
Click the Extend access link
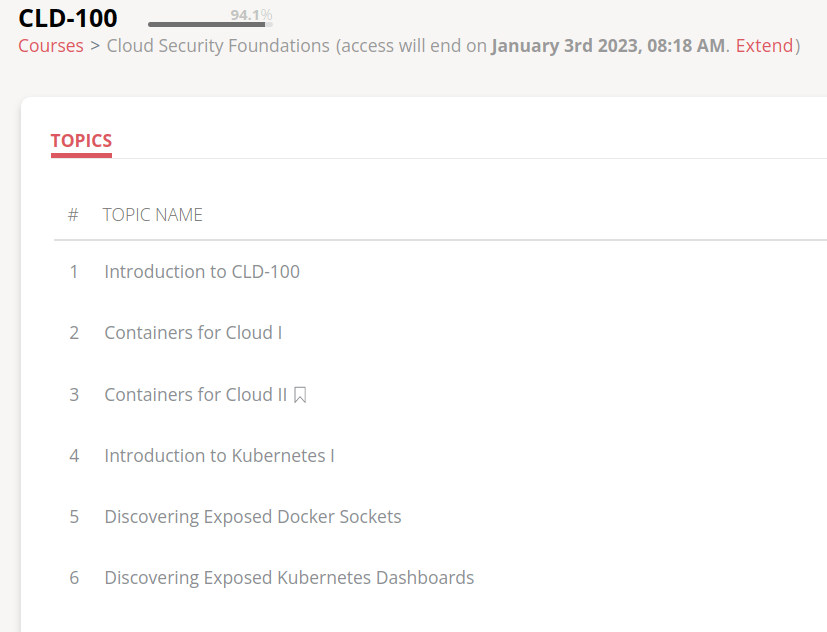[764, 46]
